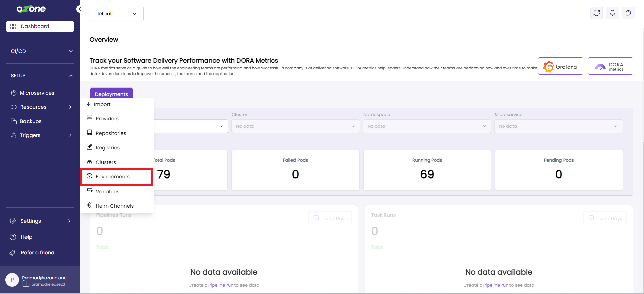Select Environments from the Resources submenu
This screenshot has height=294, width=644.
pos(113,177)
